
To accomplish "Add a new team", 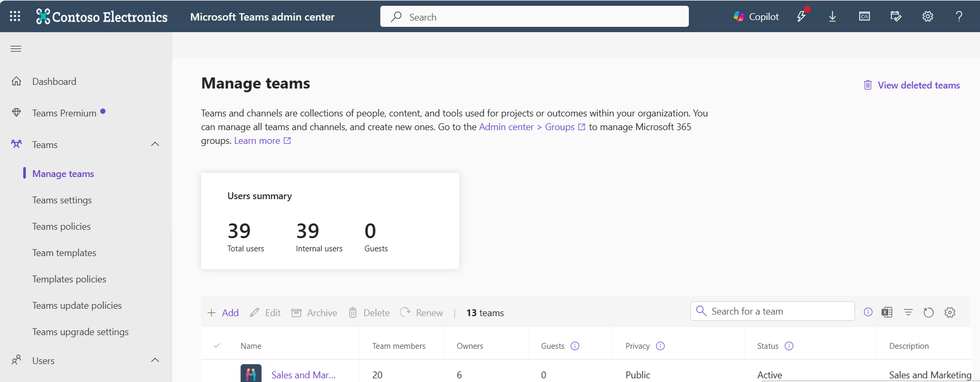I will (x=223, y=312).
